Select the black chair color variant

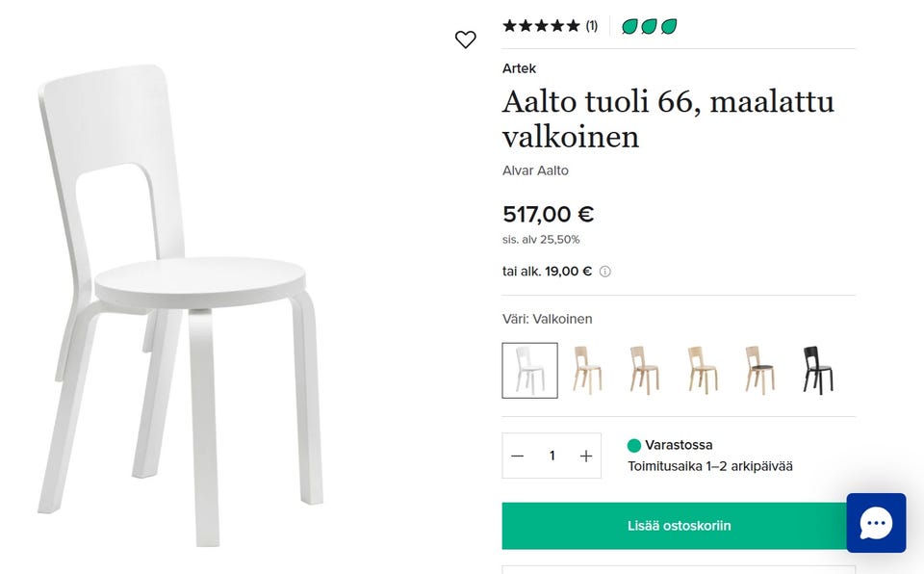[x=817, y=370]
